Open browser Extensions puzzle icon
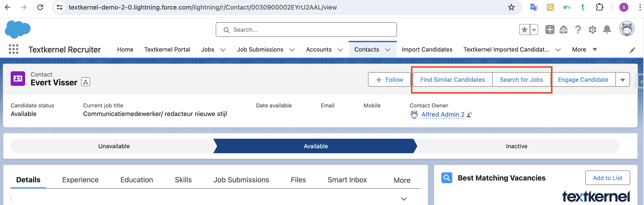Image resolution: width=644 pixels, height=205 pixels. coord(600,7)
